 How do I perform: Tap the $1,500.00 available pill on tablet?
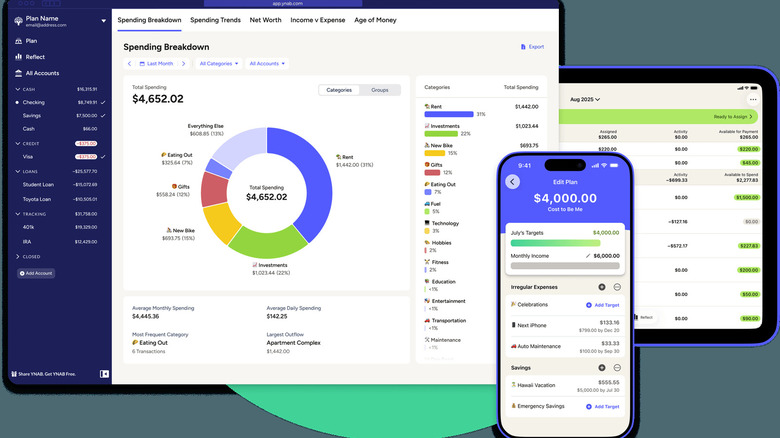747,198
